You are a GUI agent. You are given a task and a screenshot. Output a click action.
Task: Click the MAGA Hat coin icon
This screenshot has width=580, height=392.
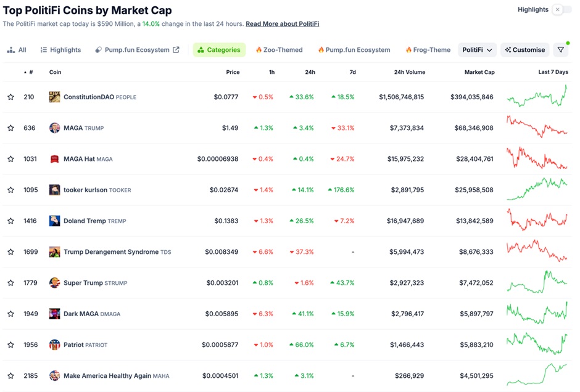(54, 159)
